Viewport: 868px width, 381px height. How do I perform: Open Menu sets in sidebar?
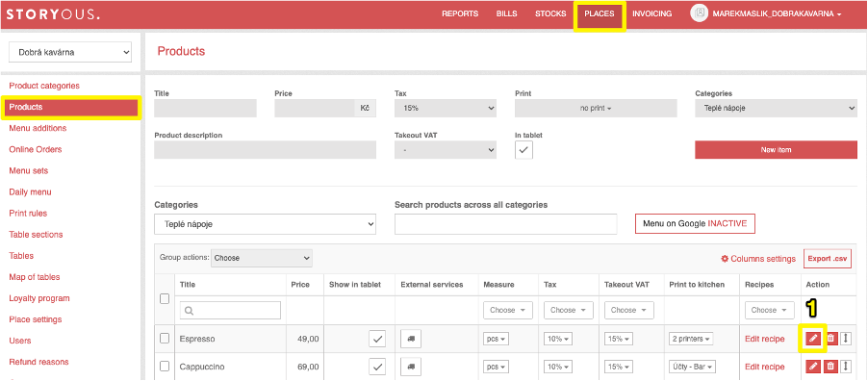tap(28, 170)
